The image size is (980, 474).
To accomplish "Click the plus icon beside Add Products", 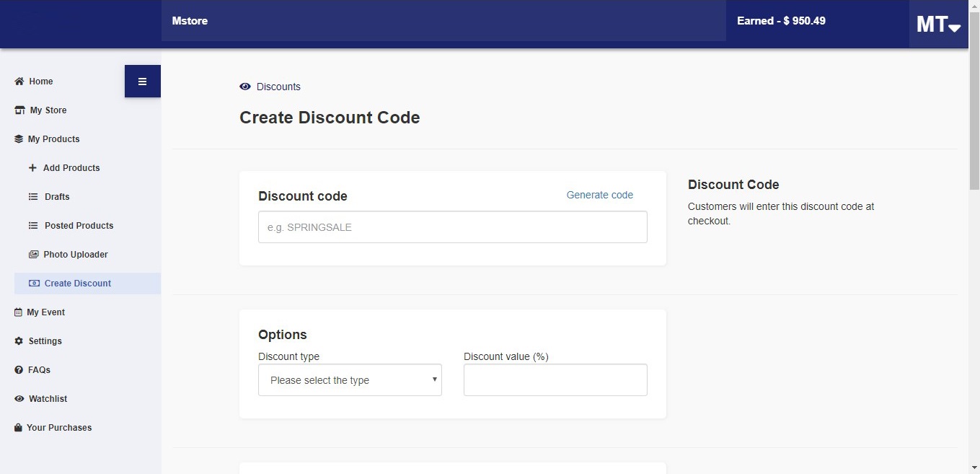I will click(32, 168).
